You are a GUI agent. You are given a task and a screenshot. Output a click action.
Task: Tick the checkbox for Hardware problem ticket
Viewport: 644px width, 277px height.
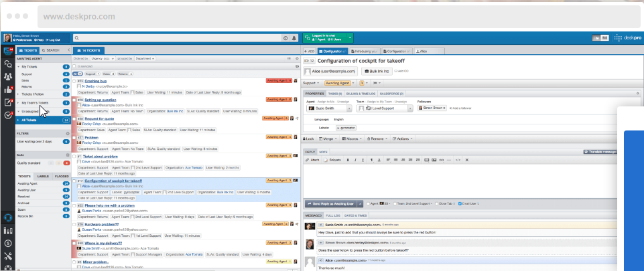pos(74,224)
